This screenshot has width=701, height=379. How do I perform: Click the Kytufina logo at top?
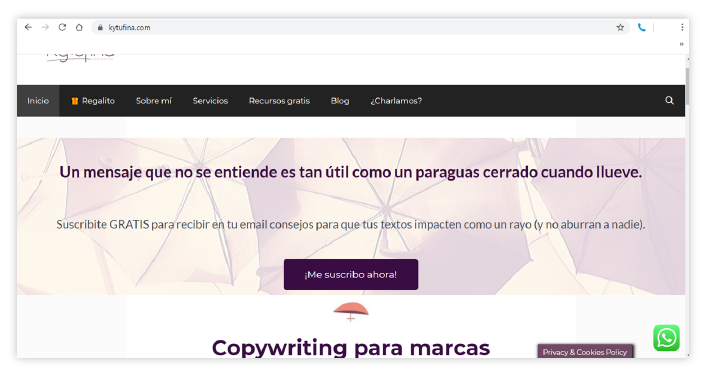click(x=80, y=57)
